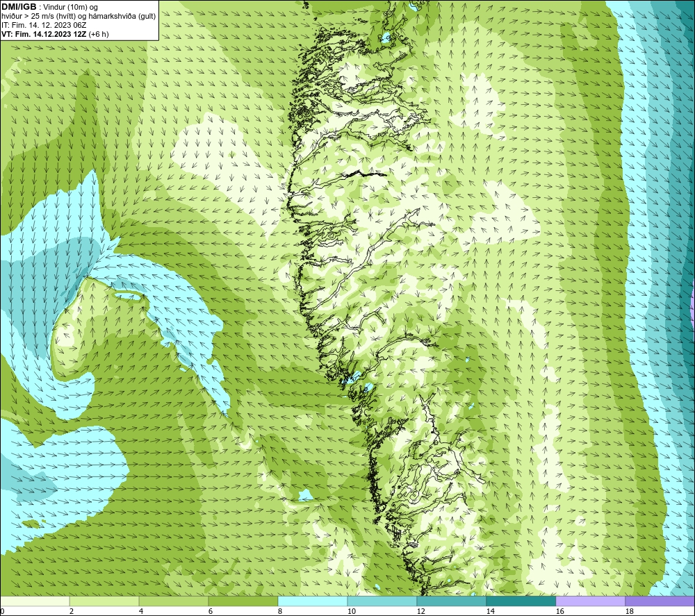Click the 12–14 m/s teal swatch
Screen dimensions: 695x616
452,601
